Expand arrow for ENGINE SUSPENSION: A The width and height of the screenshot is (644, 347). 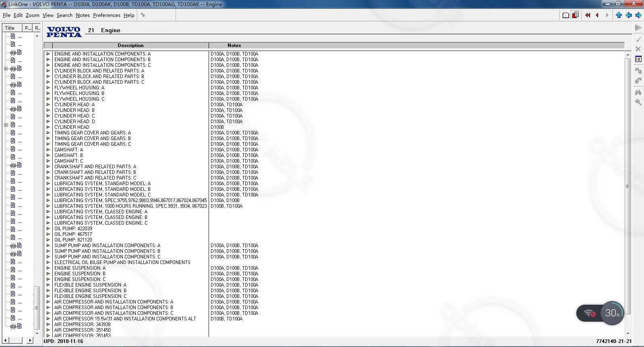click(x=48, y=268)
